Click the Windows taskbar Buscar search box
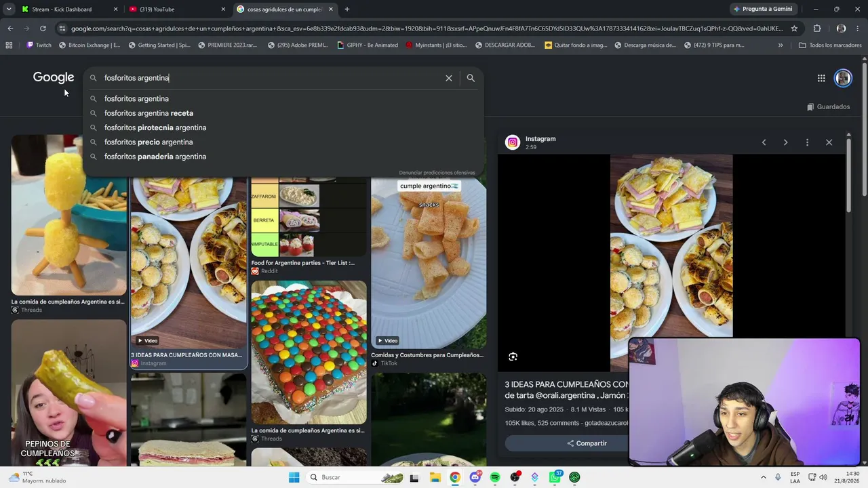868x488 pixels. click(x=355, y=477)
